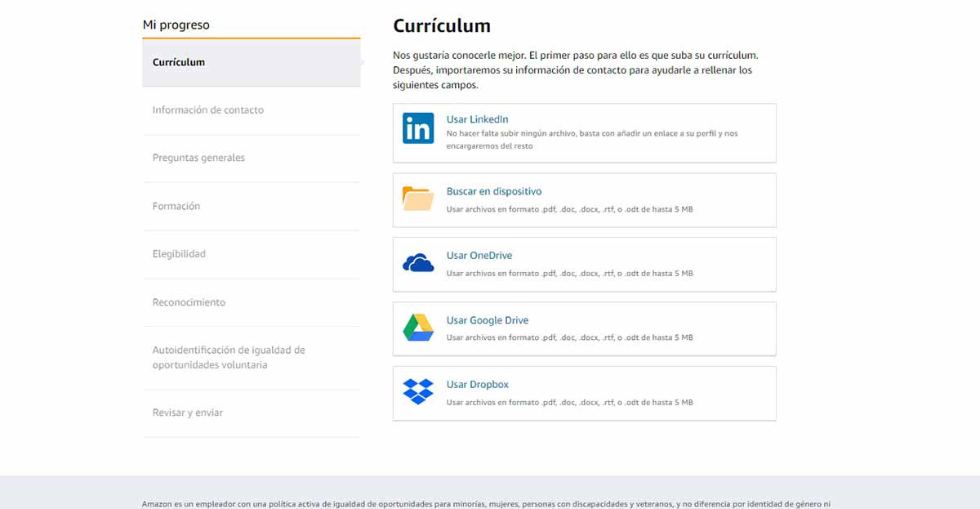Go to 'Revisar y enviar' step
The height and width of the screenshot is (509, 980).
point(189,413)
